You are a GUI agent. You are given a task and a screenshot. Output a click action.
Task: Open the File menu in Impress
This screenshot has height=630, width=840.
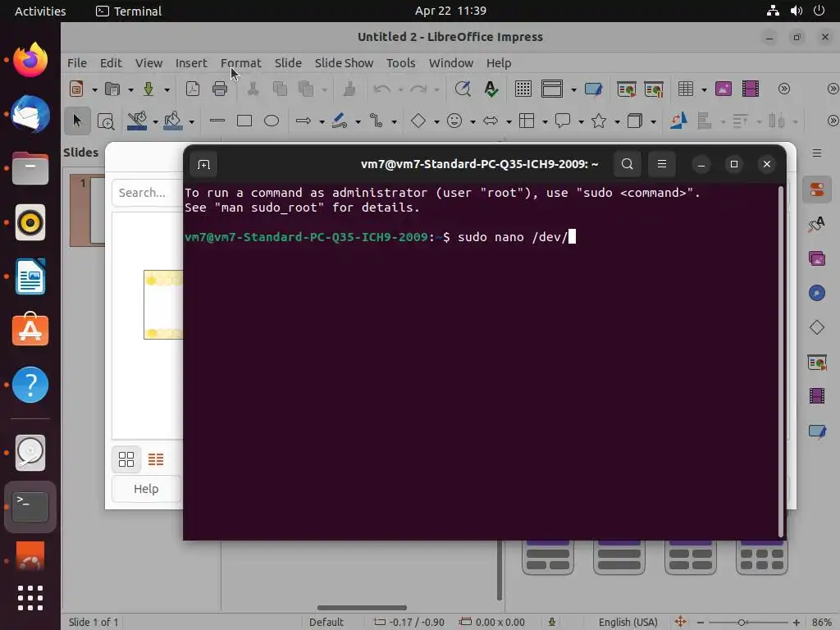76,63
